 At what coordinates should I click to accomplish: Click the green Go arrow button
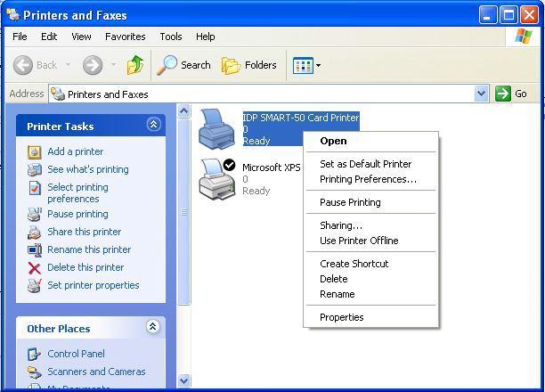click(x=503, y=94)
